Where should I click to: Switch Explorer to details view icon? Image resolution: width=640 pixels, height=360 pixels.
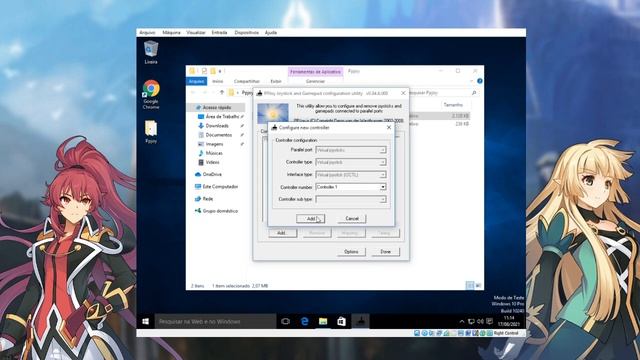point(470,286)
